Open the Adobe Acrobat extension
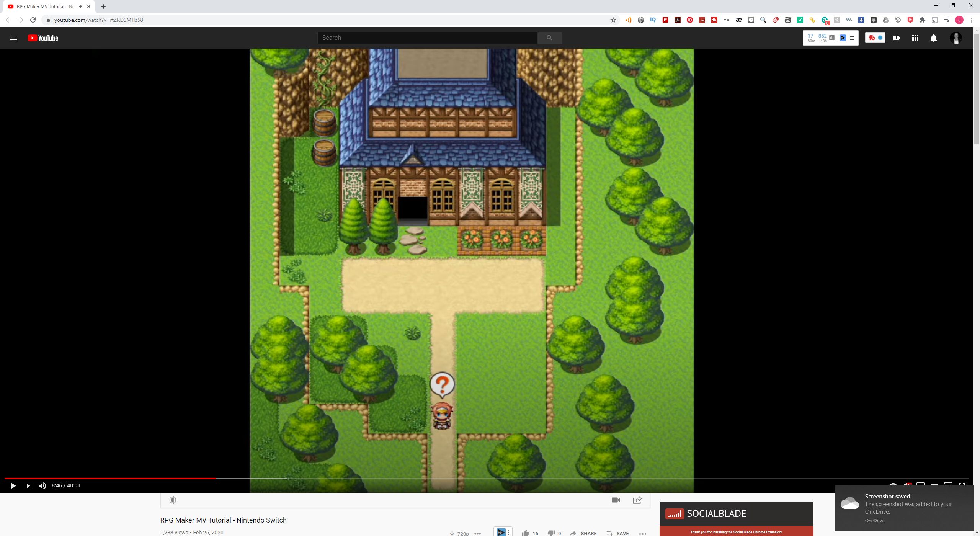 (x=678, y=20)
